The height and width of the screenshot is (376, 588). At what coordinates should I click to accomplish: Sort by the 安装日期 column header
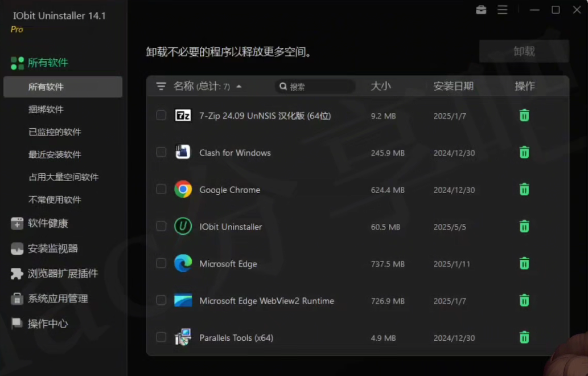coord(453,86)
